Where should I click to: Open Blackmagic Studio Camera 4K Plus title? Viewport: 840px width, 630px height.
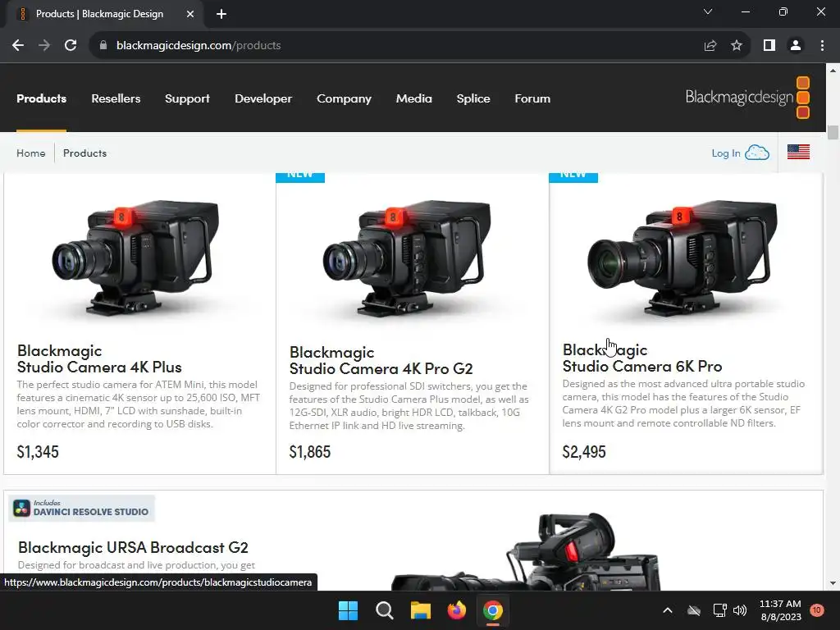click(99, 359)
